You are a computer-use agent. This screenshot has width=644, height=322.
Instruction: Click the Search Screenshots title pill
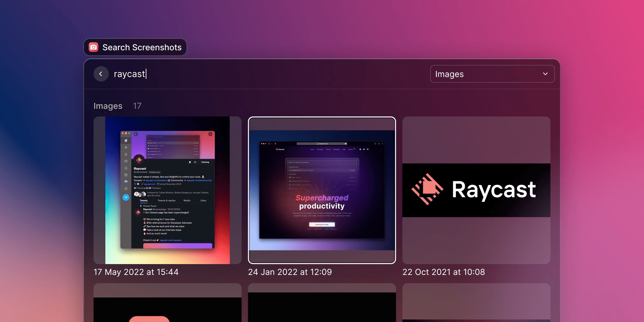(x=135, y=47)
